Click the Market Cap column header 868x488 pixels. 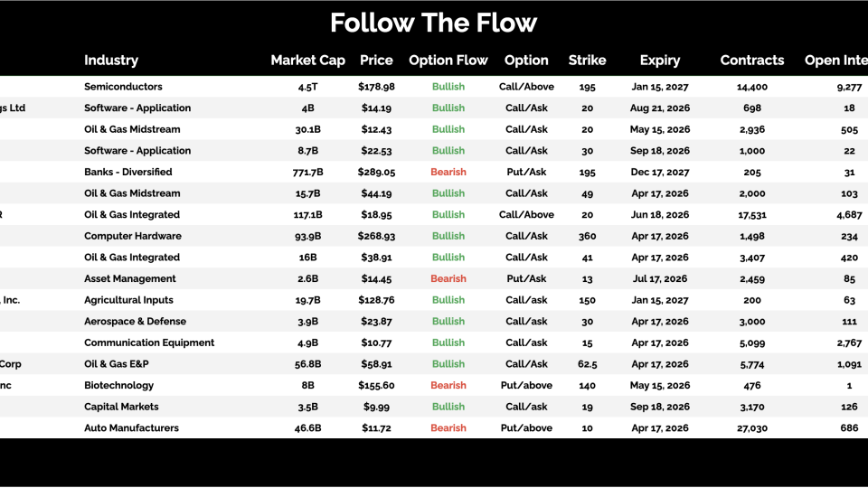(x=307, y=61)
